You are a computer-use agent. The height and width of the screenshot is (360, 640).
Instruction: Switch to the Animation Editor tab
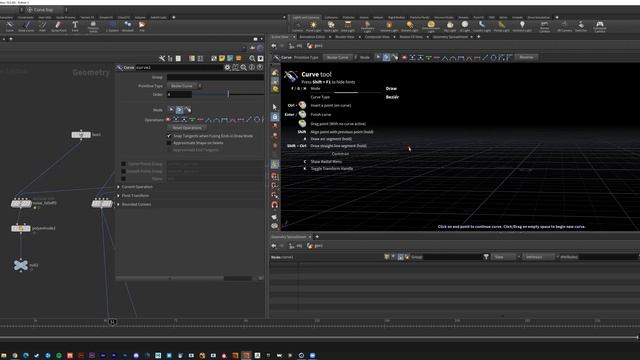click(312, 37)
